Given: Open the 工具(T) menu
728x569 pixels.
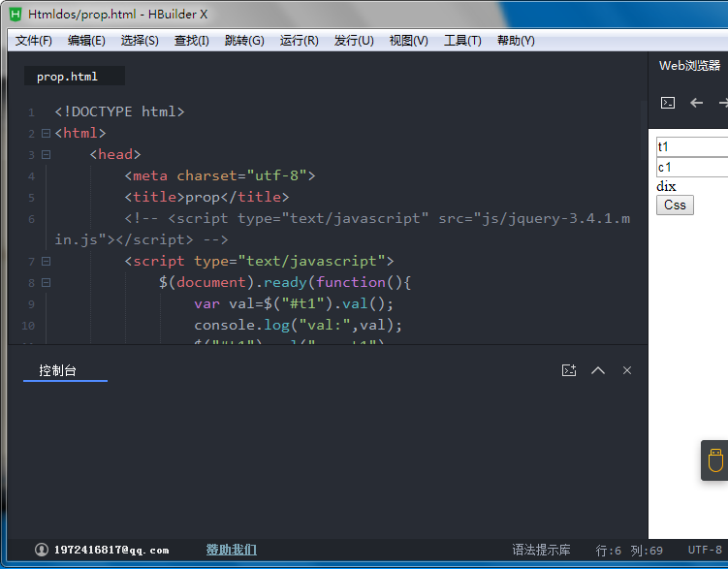Looking at the screenshot, I should point(463,41).
